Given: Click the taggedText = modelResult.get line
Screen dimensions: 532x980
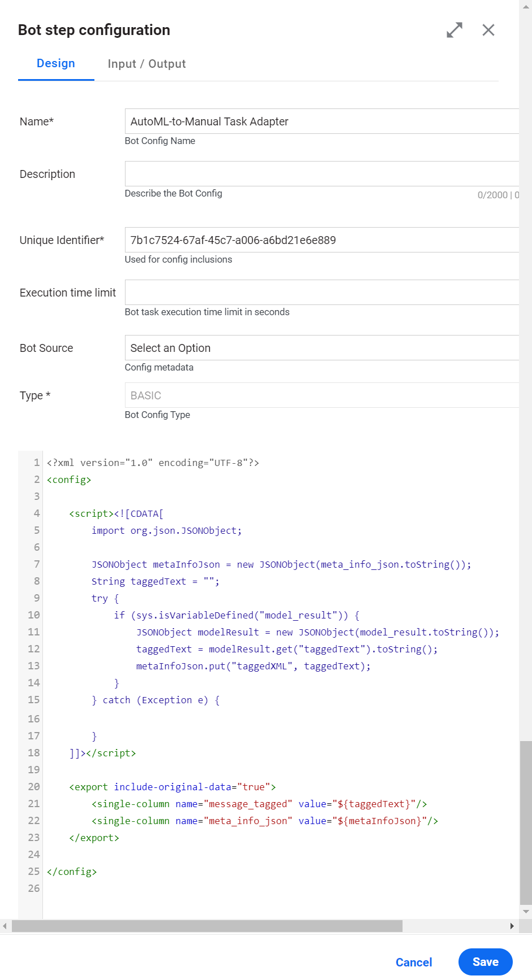Looking at the screenshot, I should click(x=287, y=649).
